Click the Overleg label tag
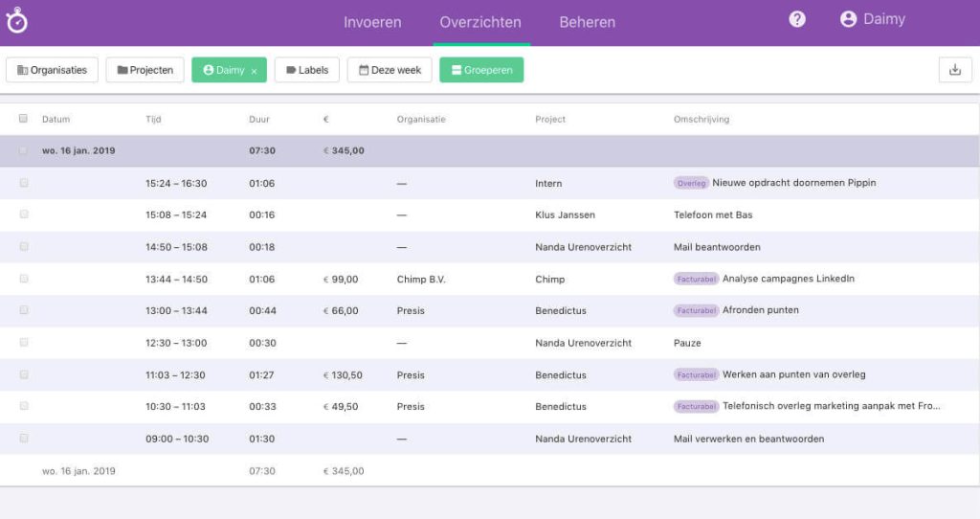 (x=690, y=183)
